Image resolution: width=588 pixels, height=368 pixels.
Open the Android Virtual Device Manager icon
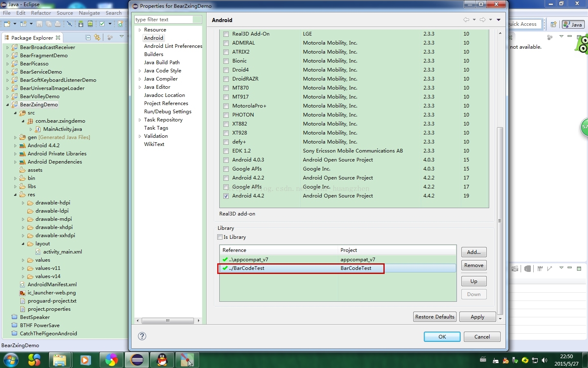[90, 24]
